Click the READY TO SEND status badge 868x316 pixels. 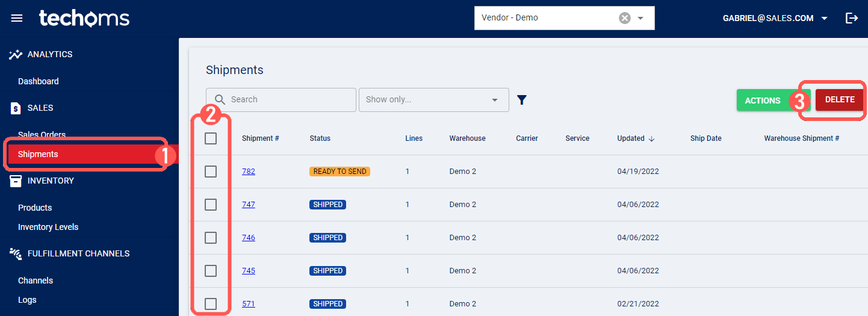[x=339, y=172]
